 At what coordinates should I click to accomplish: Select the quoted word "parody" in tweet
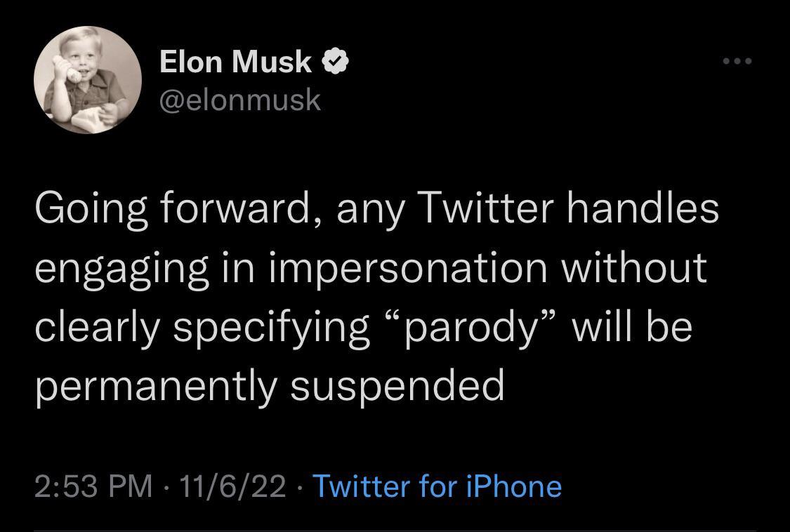point(470,328)
